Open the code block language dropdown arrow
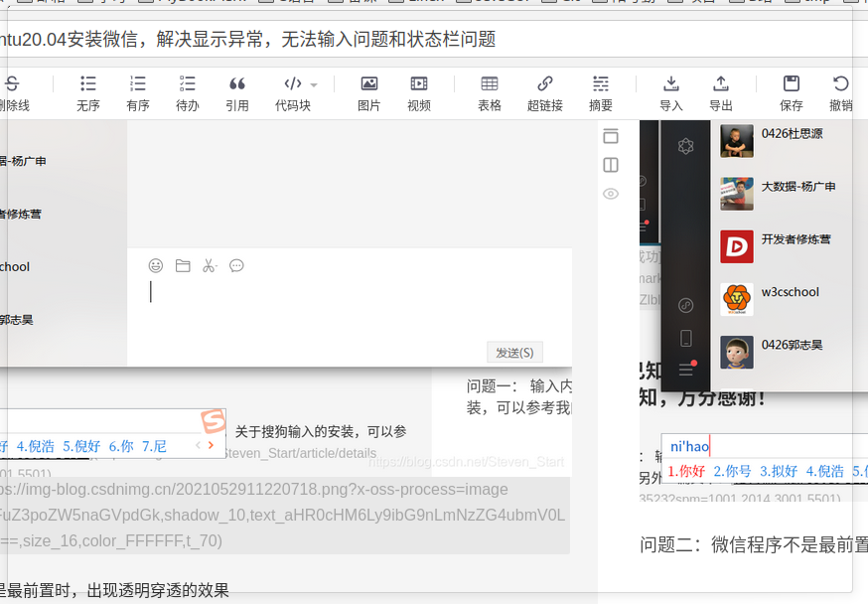 coord(314,83)
